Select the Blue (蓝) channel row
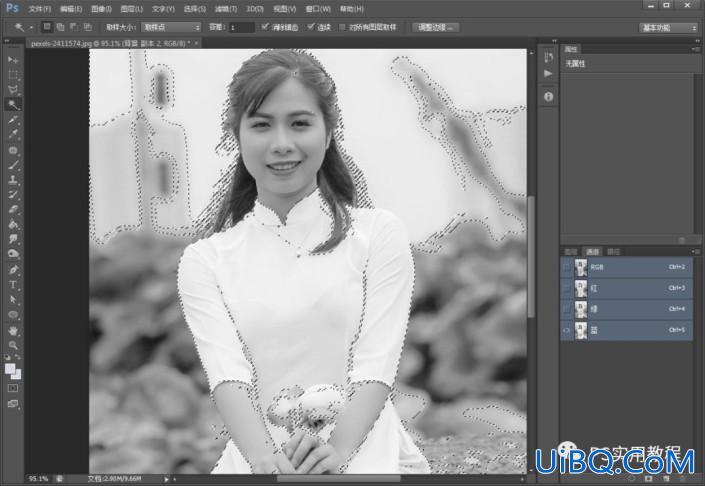705x486 pixels. [626, 330]
